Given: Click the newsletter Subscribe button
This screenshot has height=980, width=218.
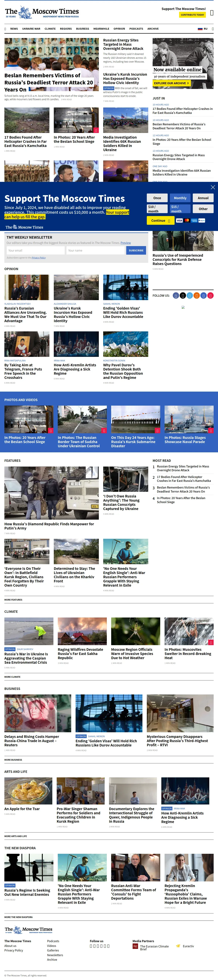Looking at the screenshot, I should [136, 250].
